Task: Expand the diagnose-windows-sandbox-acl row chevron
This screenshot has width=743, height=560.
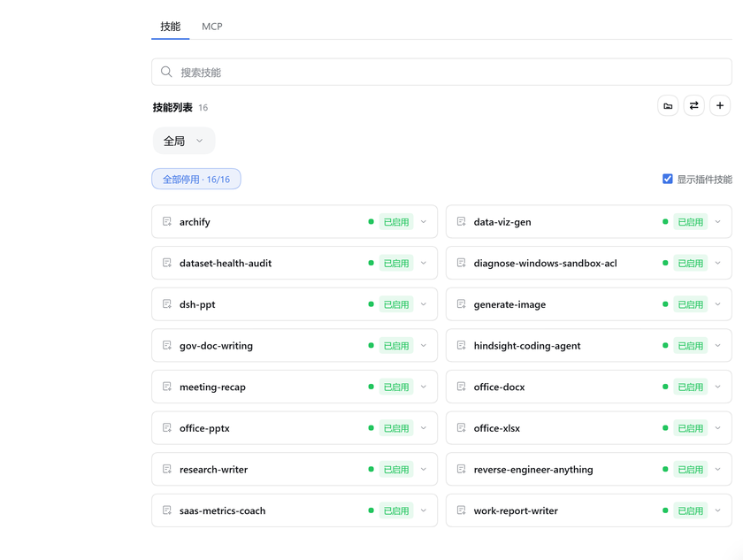Action: 718,263
